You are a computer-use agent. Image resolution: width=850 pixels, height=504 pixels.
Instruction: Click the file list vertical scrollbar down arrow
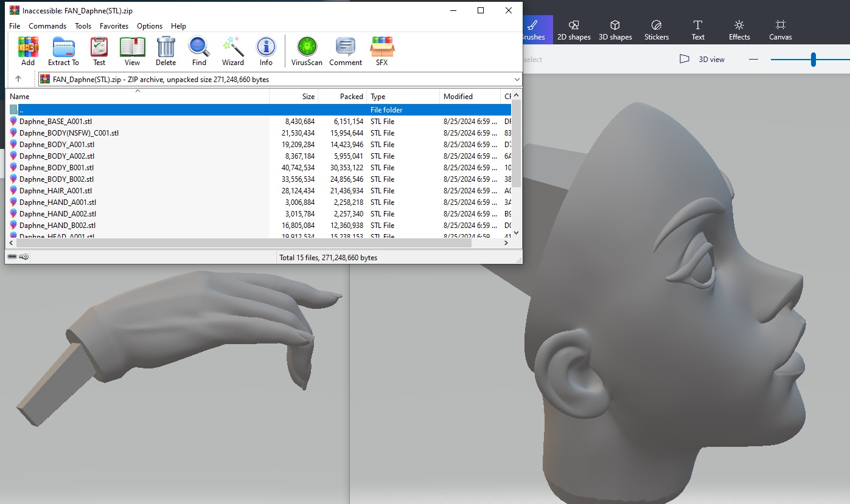point(517,232)
